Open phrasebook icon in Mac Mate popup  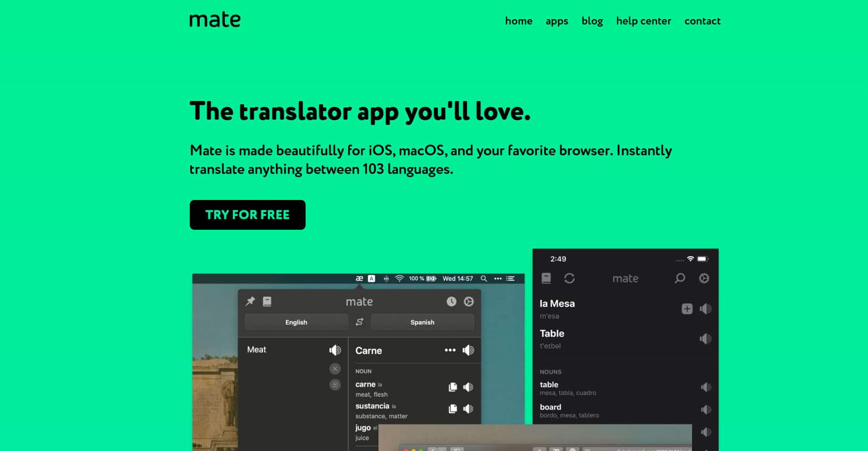click(267, 302)
